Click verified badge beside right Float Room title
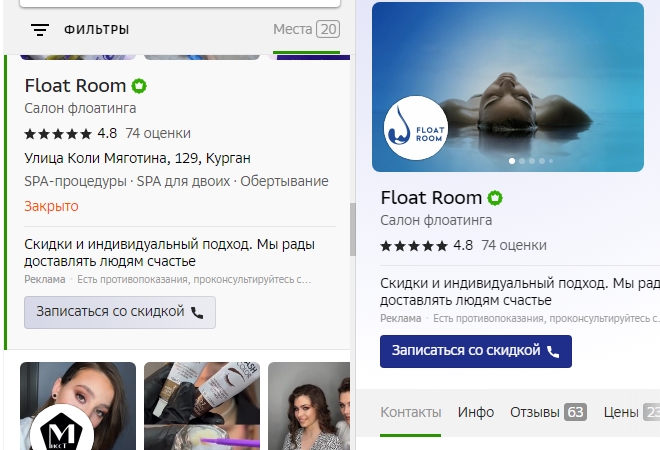 (495, 197)
